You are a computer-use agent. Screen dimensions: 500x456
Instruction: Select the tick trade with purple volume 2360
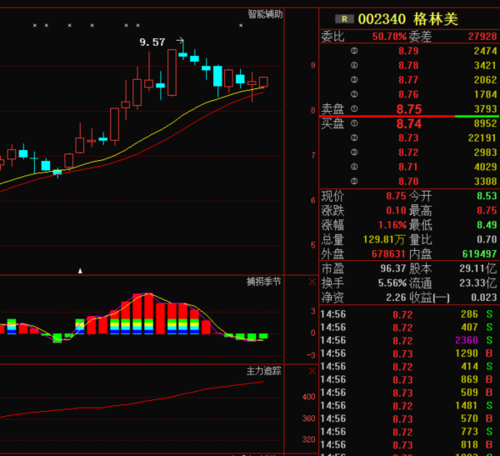point(409,340)
